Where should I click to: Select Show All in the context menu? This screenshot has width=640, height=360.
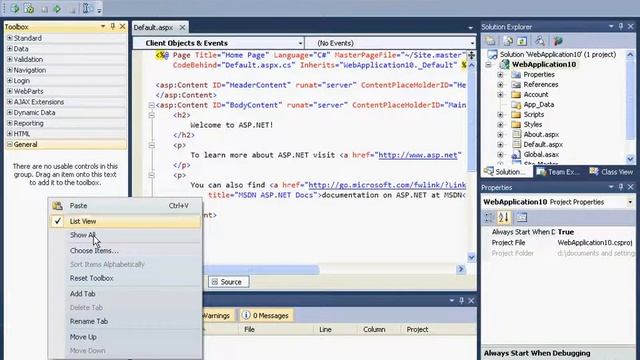tap(125, 235)
